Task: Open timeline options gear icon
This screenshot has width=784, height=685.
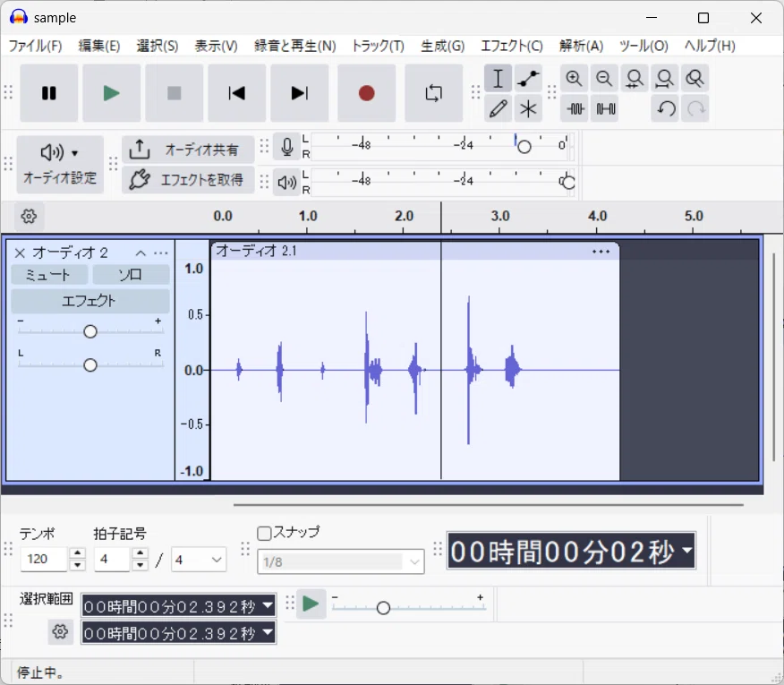Action: pos(29,216)
